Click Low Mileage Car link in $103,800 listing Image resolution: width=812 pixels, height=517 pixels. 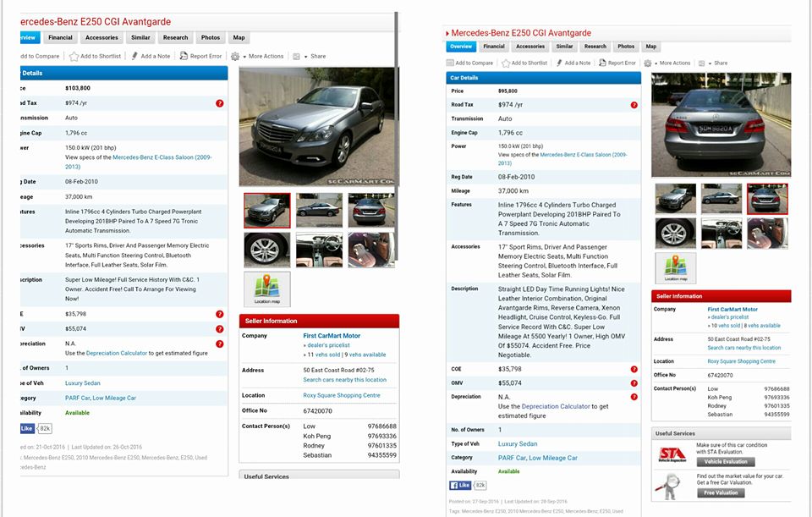click(x=114, y=399)
